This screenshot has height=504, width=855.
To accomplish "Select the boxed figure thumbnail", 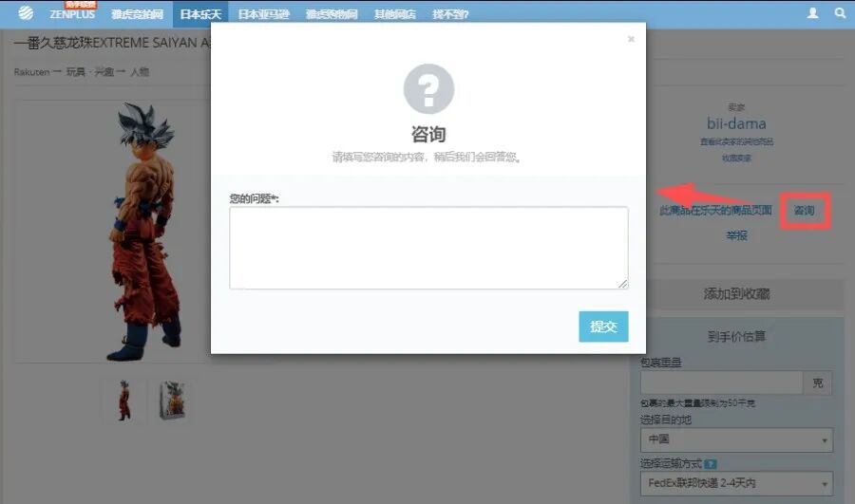I will [172, 401].
